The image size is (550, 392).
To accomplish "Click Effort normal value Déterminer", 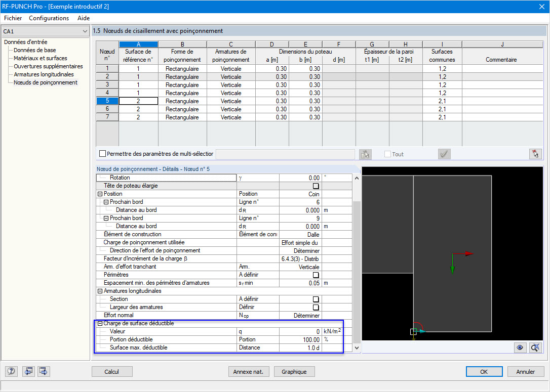I will point(300,316).
